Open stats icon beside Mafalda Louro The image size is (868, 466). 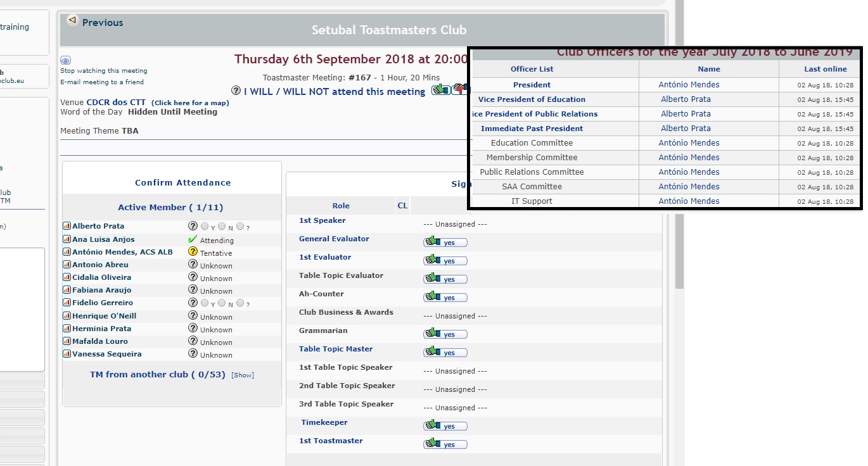point(67,341)
